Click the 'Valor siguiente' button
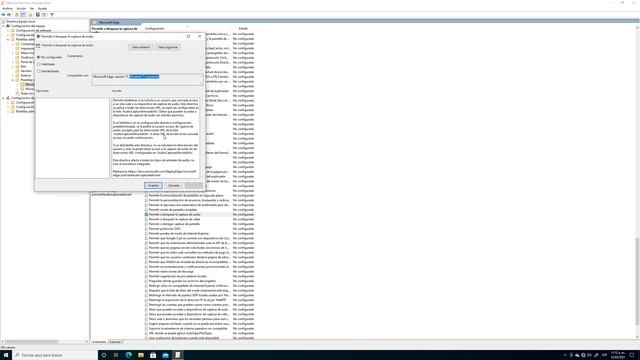 (x=168, y=47)
